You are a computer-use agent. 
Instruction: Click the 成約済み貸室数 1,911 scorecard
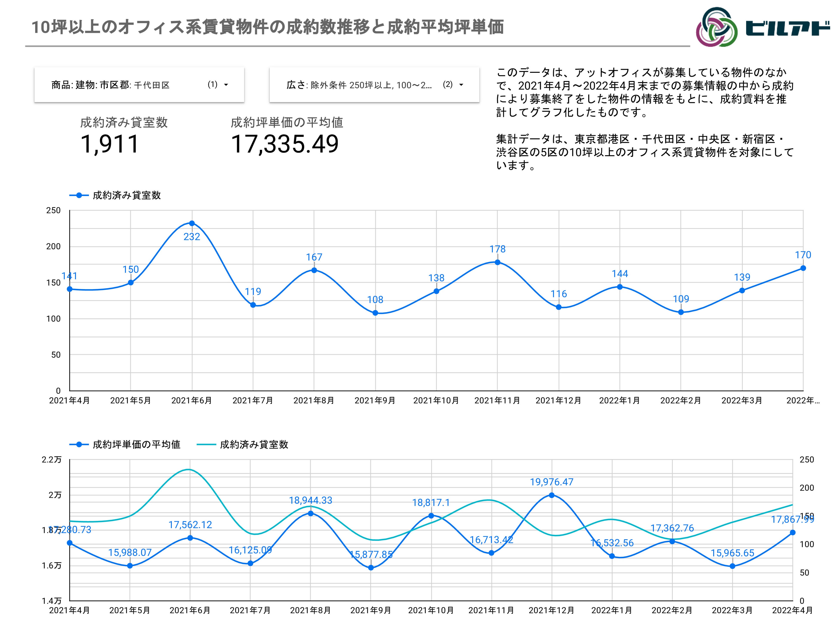click(110, 144)
